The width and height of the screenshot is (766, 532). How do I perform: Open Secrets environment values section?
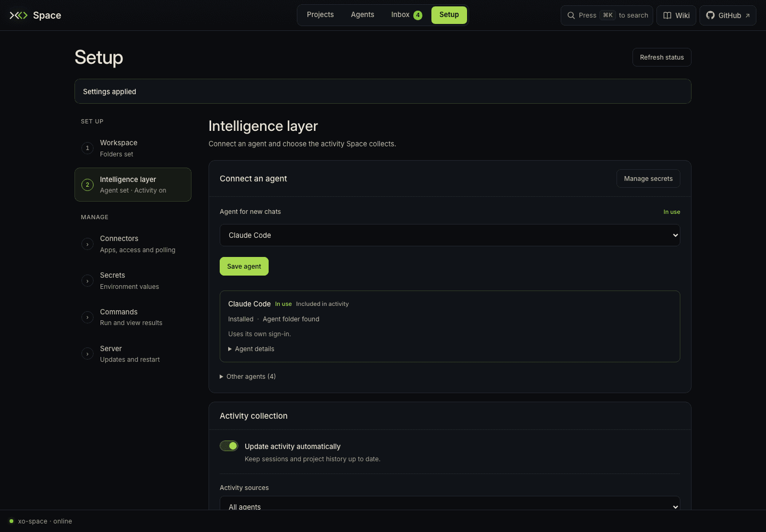pos(133,281)
